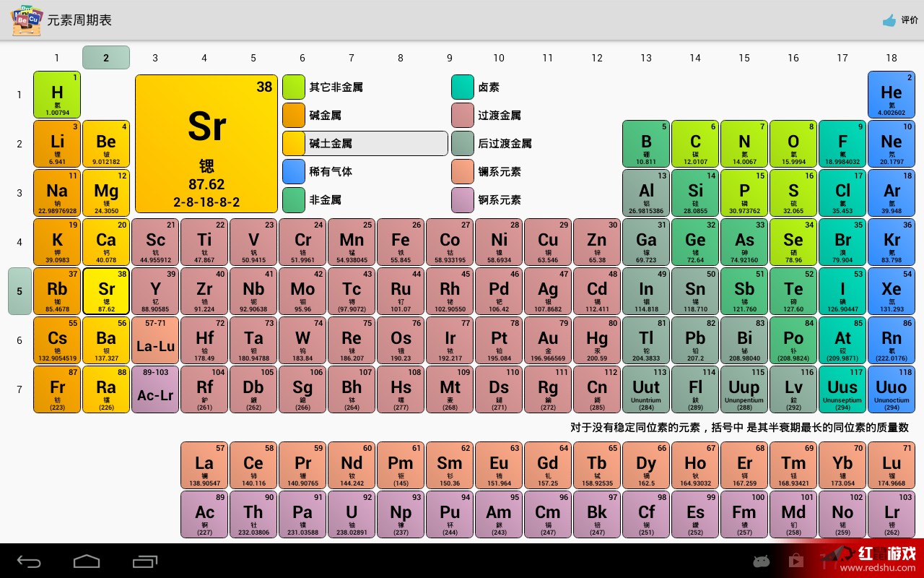
Task: Open the large Sr strontium detail card
Action: pos(206,143)
